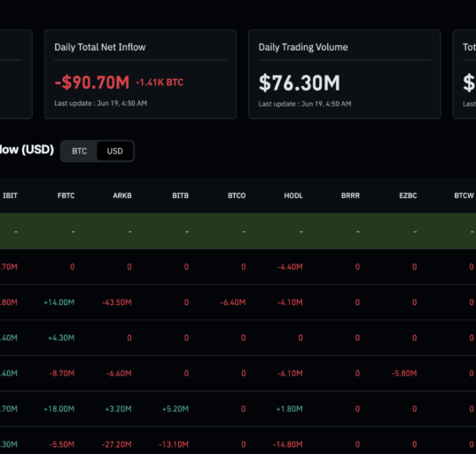This screenshot has height=454, width=476.
Task: Click the highlighted green table row
Action: click(x=238, y=231)
